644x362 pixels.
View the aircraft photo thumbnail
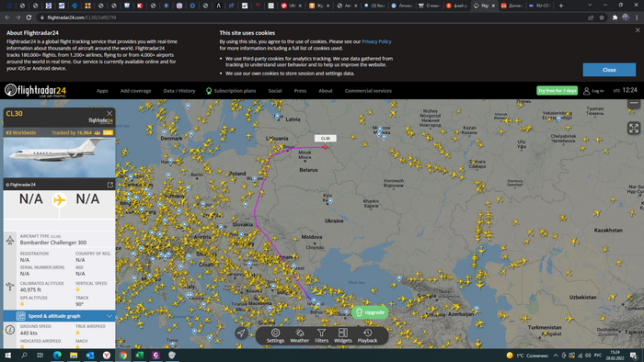tap(59, 157)
